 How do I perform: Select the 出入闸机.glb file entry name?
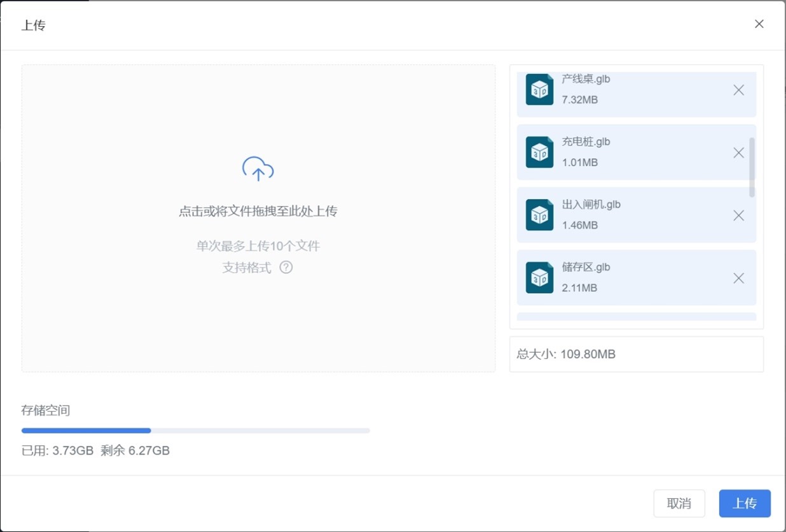(x=591, y=205)
